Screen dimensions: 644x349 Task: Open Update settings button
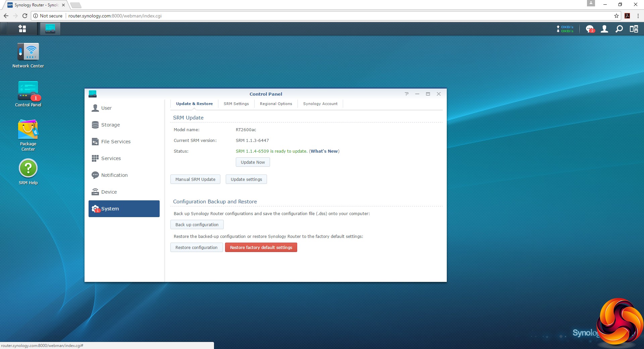tap(246, 180)
